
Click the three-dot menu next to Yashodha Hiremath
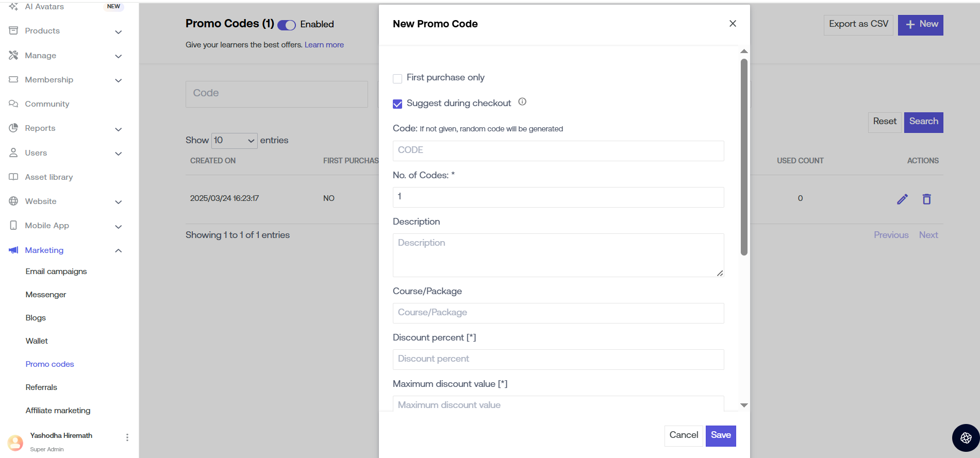127,437
